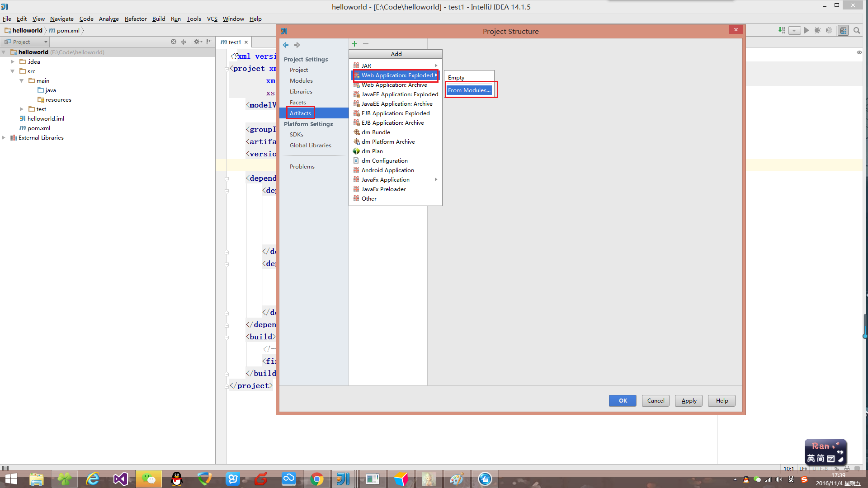Go back with the left arrow in Project Structure
Screen dimensions: 868x488
pyautogui.click(x=286, y=45)
